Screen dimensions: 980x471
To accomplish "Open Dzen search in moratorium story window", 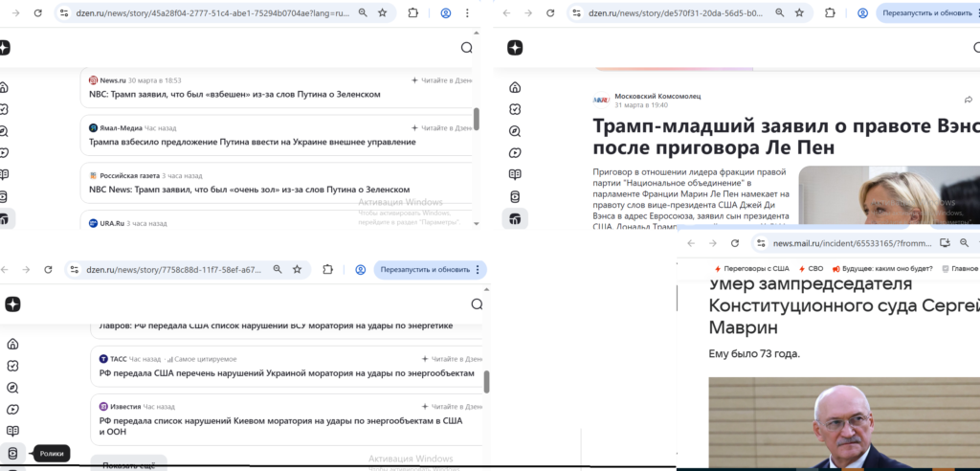I will point(477,304).
